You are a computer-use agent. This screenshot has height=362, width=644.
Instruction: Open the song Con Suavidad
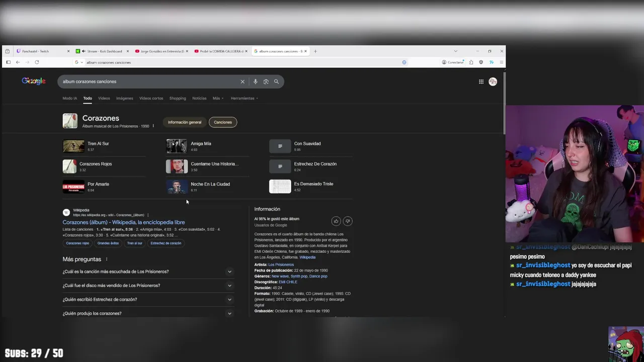point(311,146)
